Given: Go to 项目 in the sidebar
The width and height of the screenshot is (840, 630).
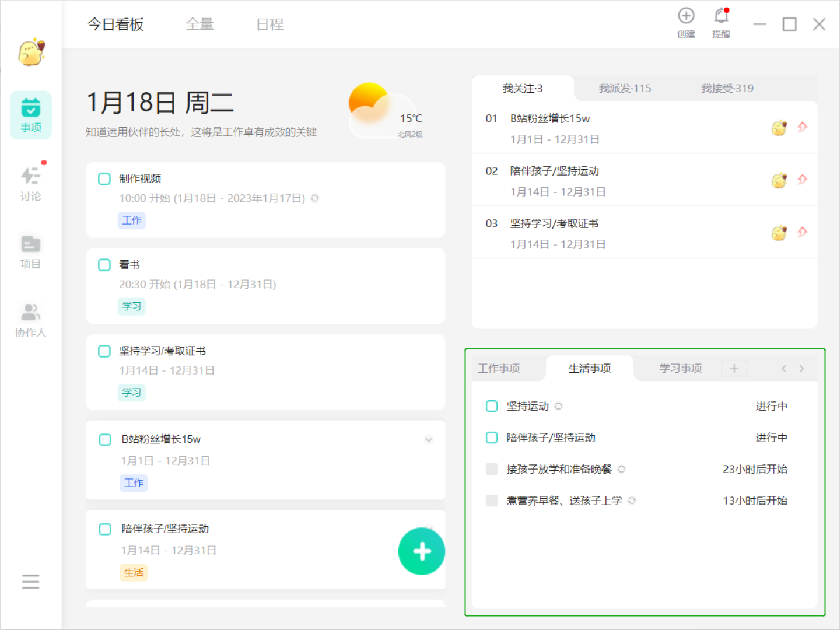Looking at the screenshot, I should coord(31,252).
